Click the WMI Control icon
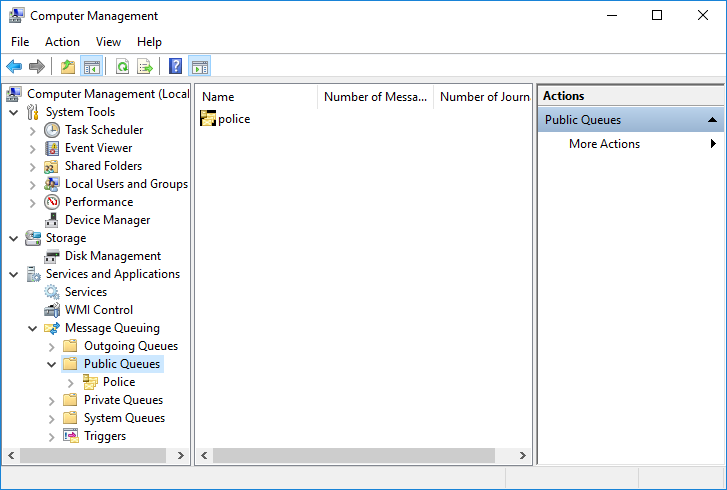727x490 pixels. (51, 310)
